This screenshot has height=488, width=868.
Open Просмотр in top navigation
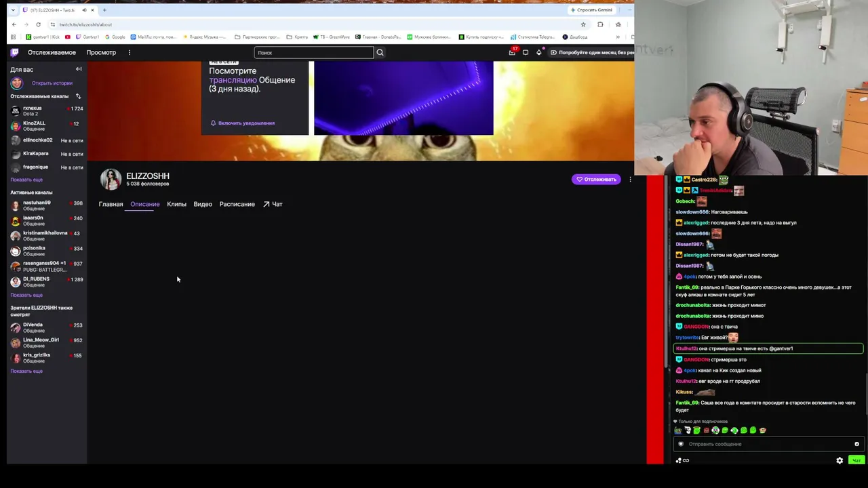[101, 52]
